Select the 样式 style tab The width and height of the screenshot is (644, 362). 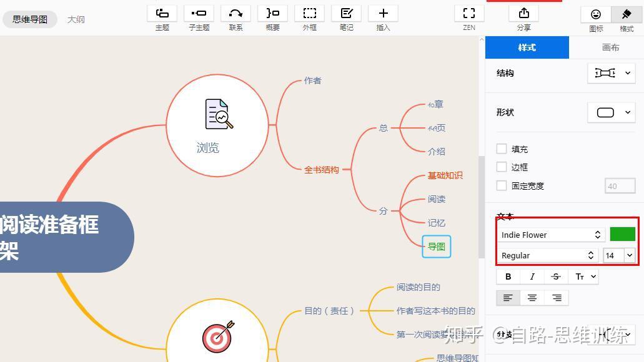tap(527, 47)
